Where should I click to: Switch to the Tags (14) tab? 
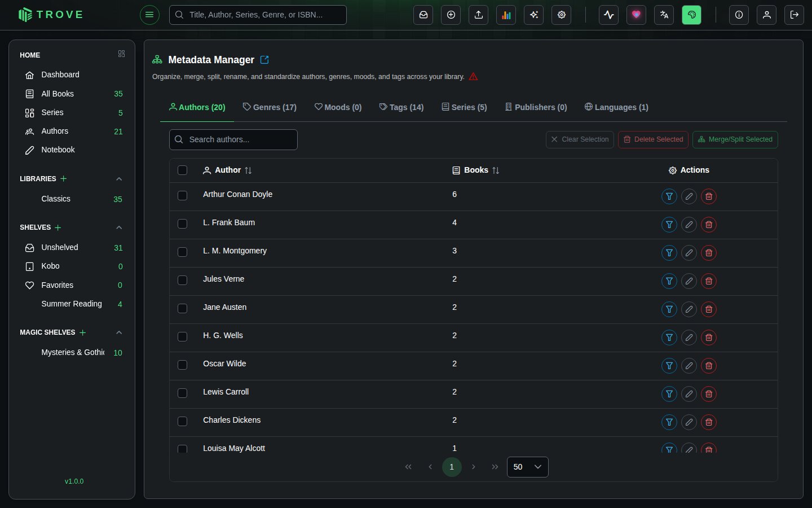coord(401,107)
